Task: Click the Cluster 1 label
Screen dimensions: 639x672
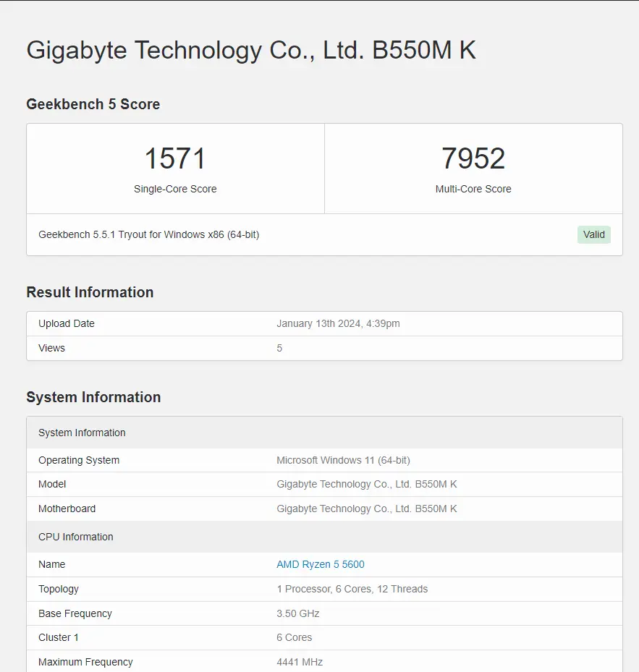Action: (x=59, y=638)
